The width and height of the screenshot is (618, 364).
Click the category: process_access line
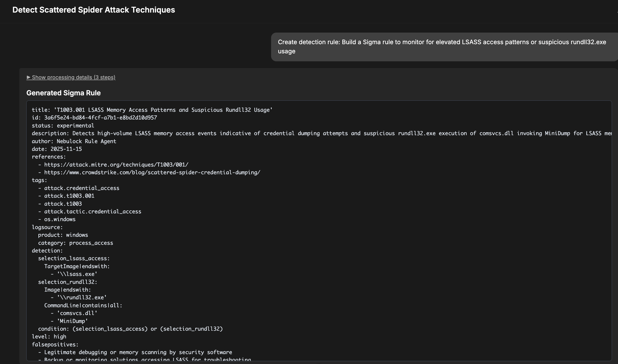point(75,243)
